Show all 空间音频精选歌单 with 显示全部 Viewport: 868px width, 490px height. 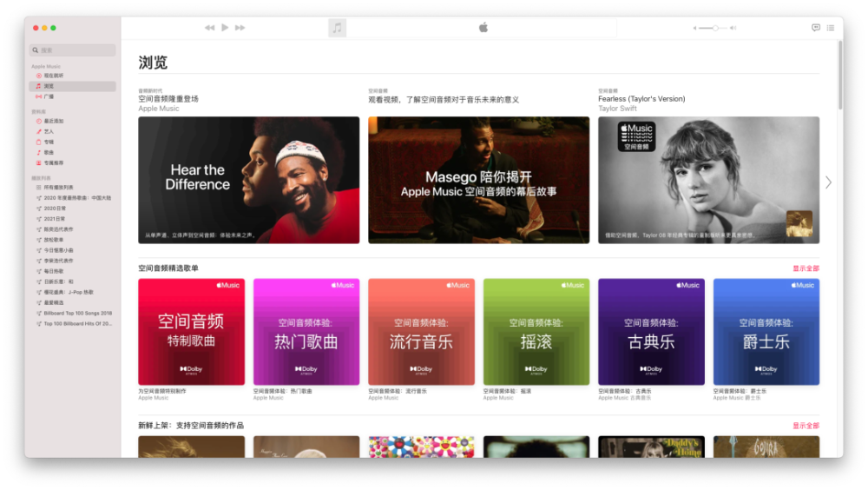[806, 268]
